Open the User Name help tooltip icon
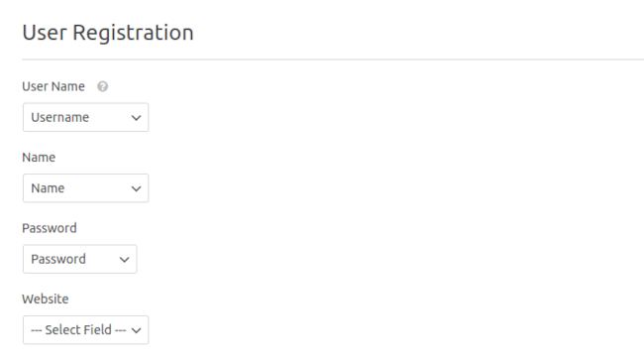 tap(102, 86)
